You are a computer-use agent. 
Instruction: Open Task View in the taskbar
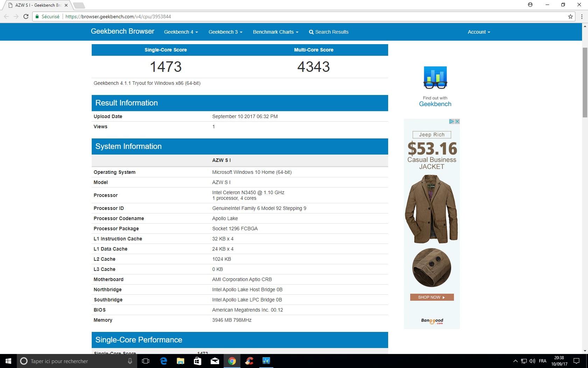(146, 361)
